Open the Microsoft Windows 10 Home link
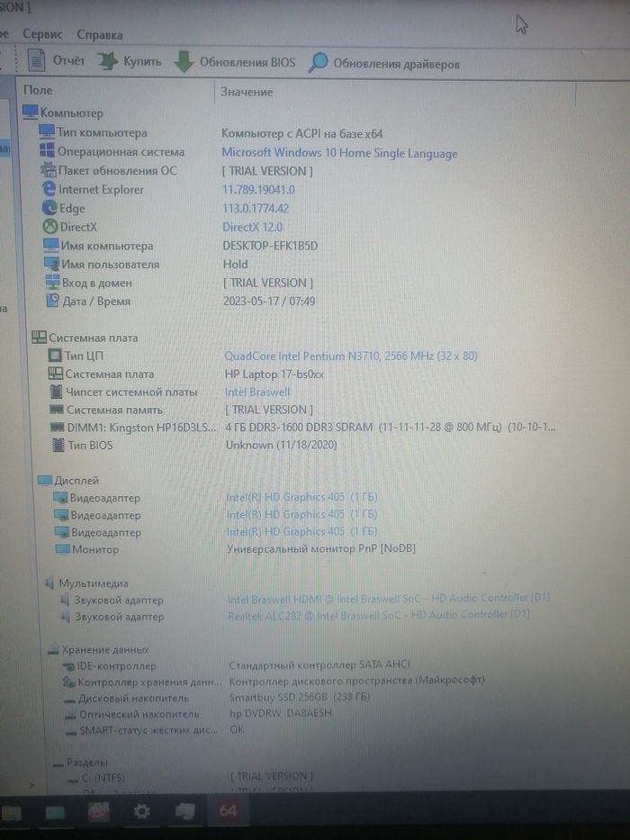This screenshot has height=840, width=630. point(339,153)
